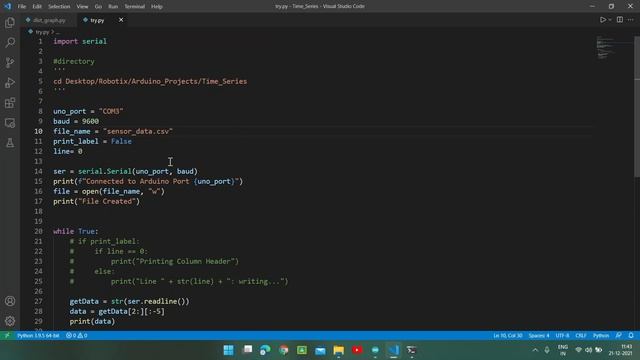
Task: Change indentation via Spaces: 4
Action: pyautogui.click(x=539, y=336)
